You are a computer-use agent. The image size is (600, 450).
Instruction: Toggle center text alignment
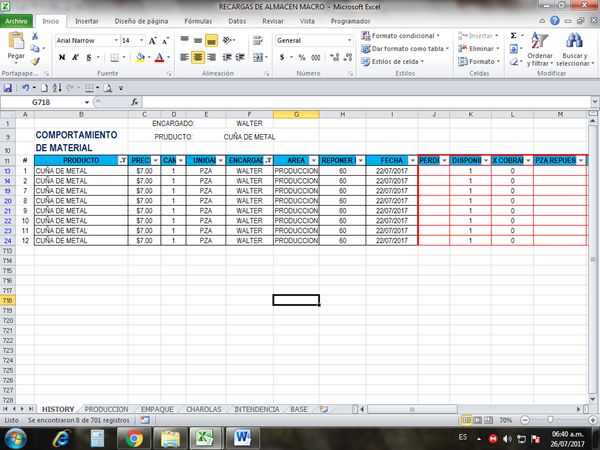(211, 58)
